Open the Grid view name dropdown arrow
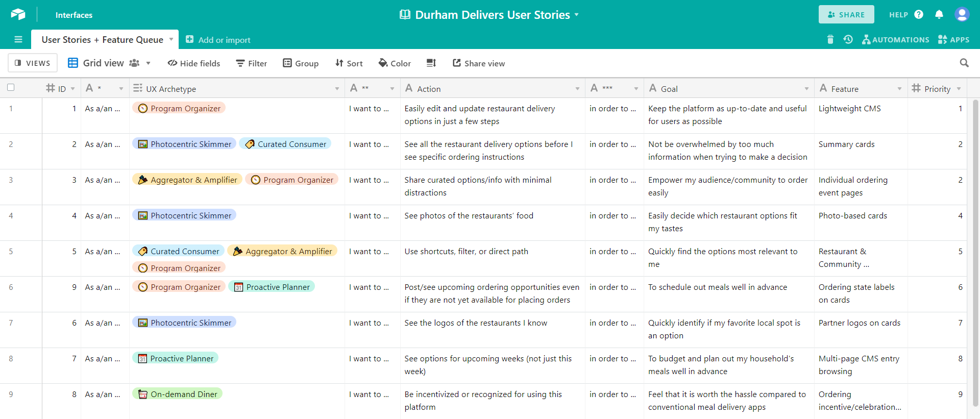Viewport: 980px width, 419px height. click(149, 63)
